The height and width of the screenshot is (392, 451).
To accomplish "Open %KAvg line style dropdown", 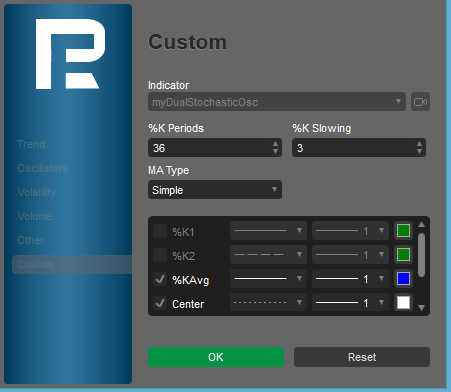I will point(268,279).
